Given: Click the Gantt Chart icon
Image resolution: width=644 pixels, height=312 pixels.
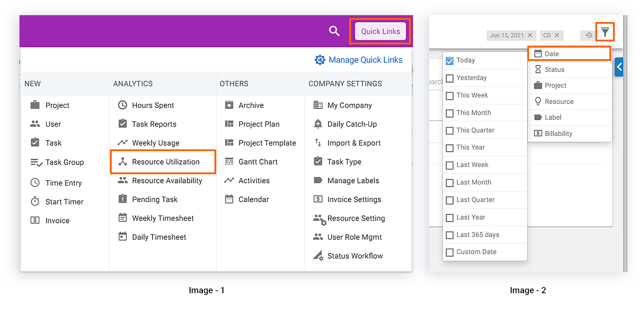Looking at the screenshot, I should 229,161.
